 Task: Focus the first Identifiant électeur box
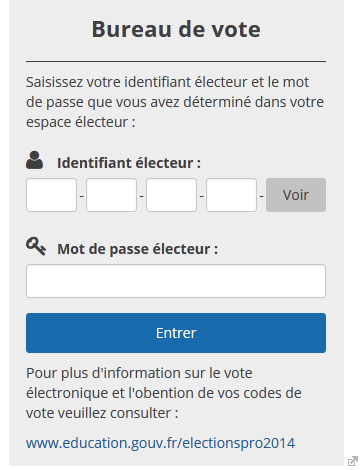[51, 195]
